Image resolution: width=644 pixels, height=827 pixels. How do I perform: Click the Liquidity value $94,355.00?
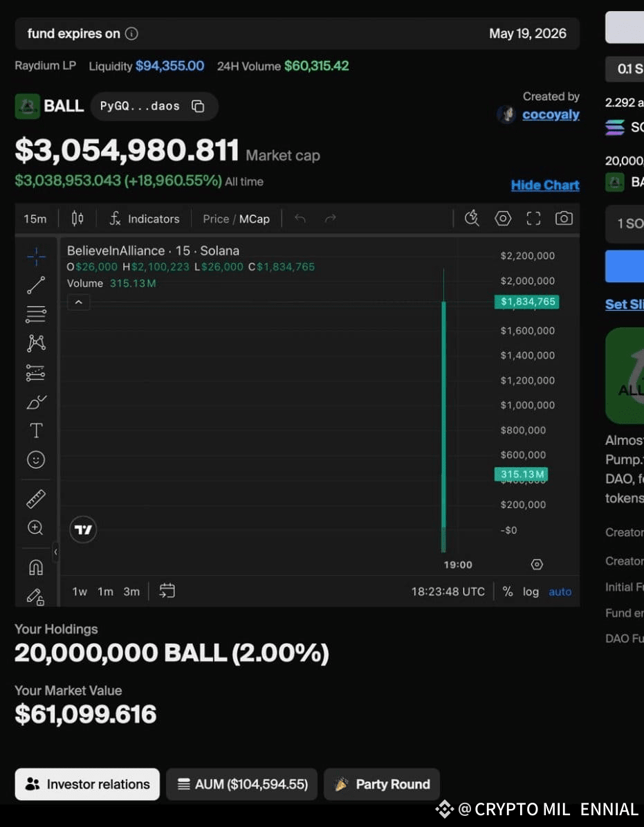(x=169, y=66)
